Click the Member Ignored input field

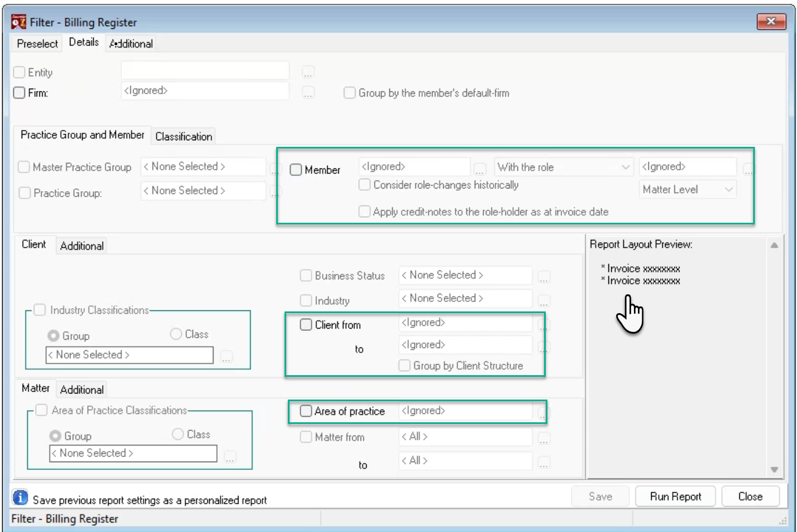[414, 167]
